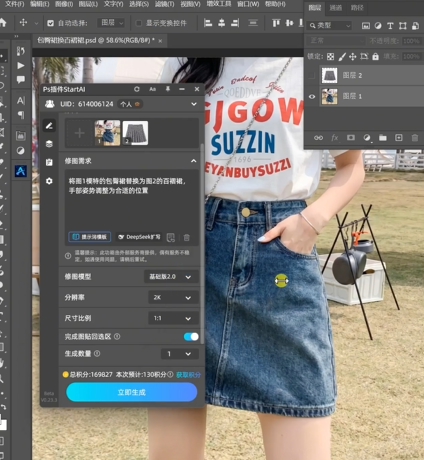Filter layers by pixel layer icon

[x=366, y=26]
